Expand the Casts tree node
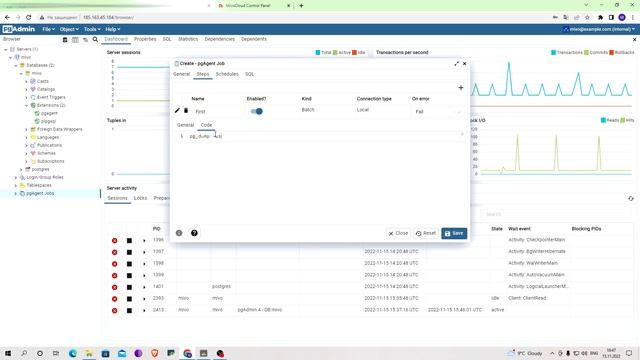Image resolution: width=640 pixels, height=360 pixels. pyautogui.click(x=27, y=81)
